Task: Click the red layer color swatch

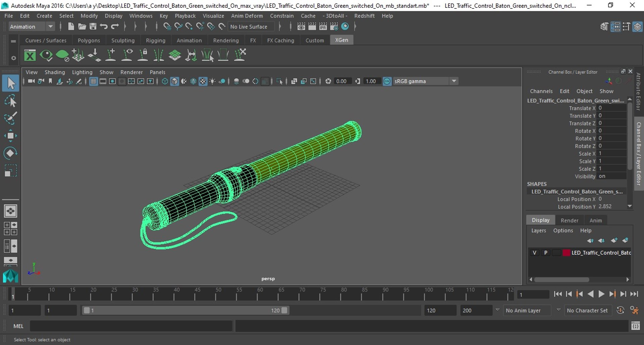Action: pyautogui.click(x=566, y=253)
